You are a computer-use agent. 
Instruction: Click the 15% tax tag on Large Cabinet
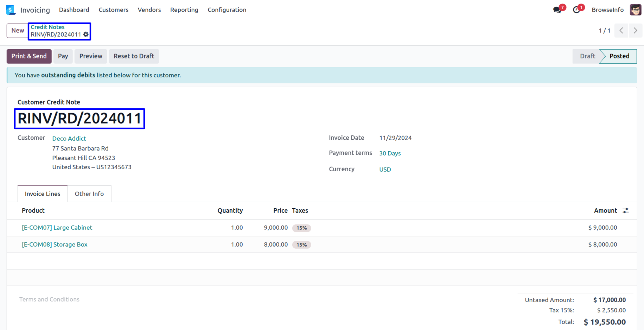click(x=301, y=228)
